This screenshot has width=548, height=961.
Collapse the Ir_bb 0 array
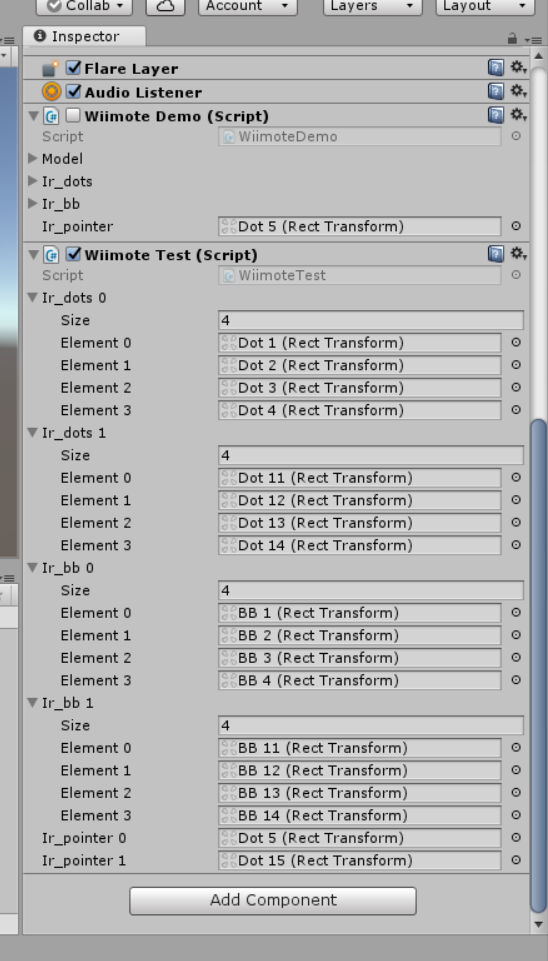(33, 568)
